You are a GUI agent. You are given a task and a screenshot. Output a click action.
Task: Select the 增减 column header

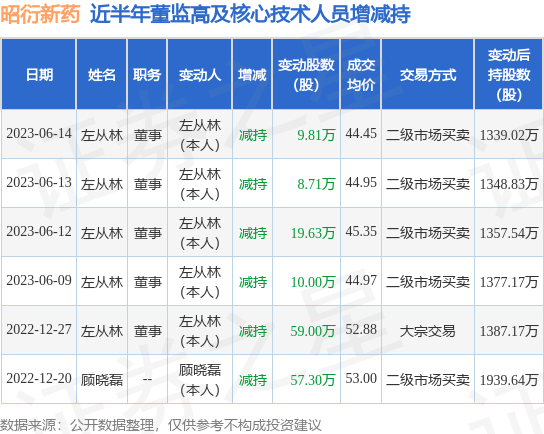click(252, 75)
